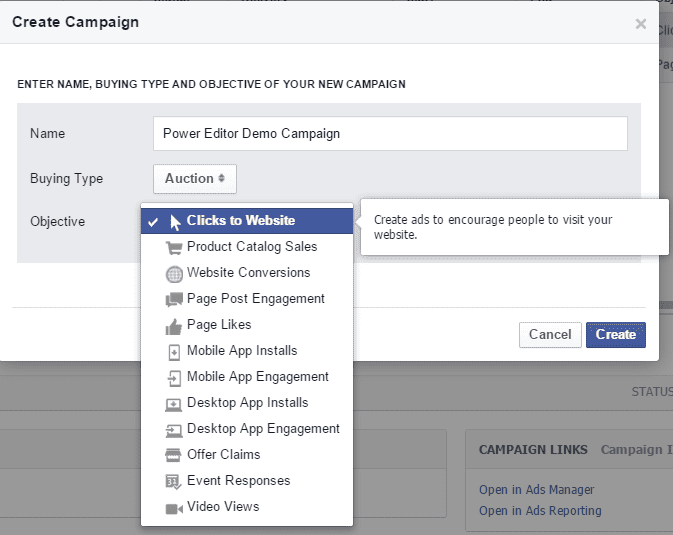Click the phone download icon for Mobile App Installs

point(174,351)
